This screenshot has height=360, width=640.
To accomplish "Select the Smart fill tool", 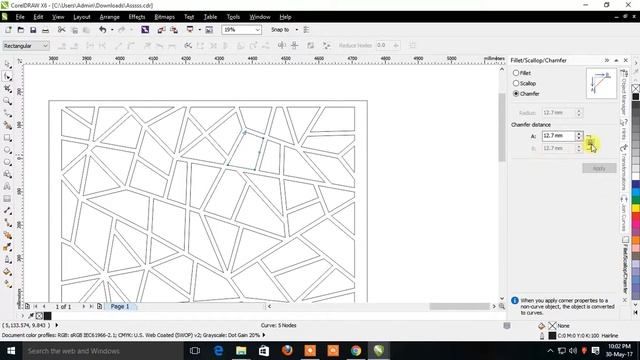I will point(7,125).
